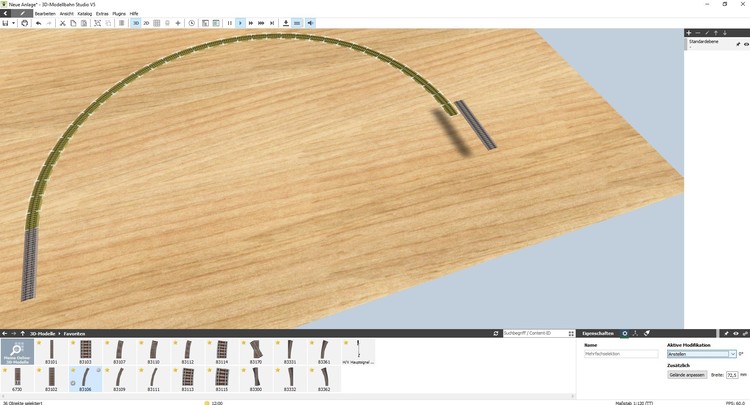This screenshot has width=750, height=405.
Task: Toggle visibility eye of Standardebene layer
Action: pos(746,44)
